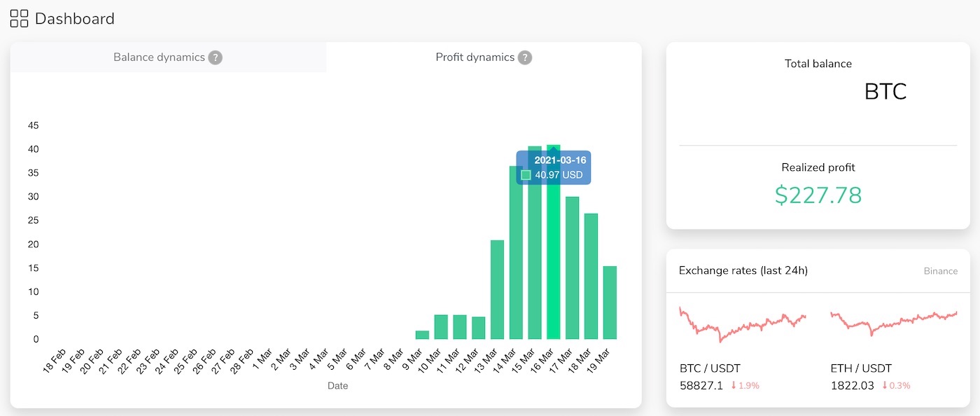Click help icon beside Profit dynamics
This screenshot has width=980, height=416.
pyautogui.click(x=525, y=57)
